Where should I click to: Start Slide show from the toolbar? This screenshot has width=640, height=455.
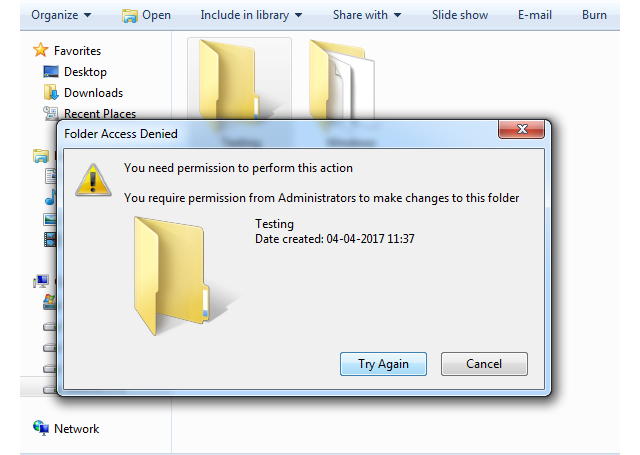pyautogui.click(x=460, y=15)
